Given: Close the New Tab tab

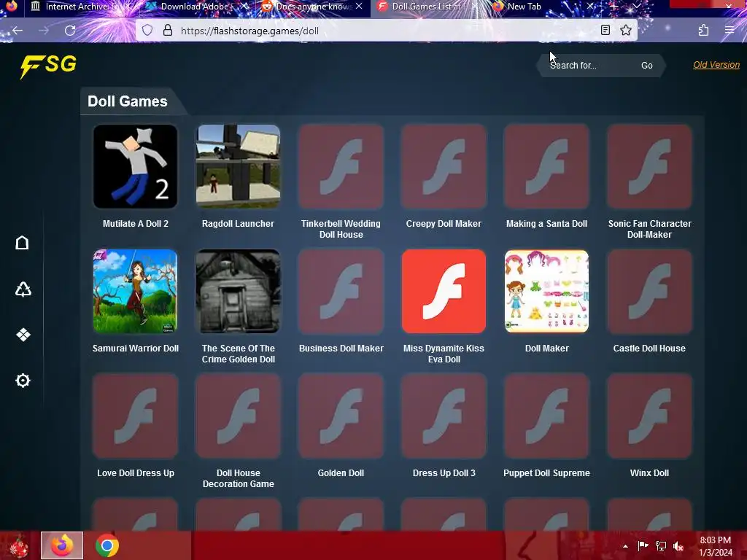Looking at the screenshot, I should tap(590, 6).
